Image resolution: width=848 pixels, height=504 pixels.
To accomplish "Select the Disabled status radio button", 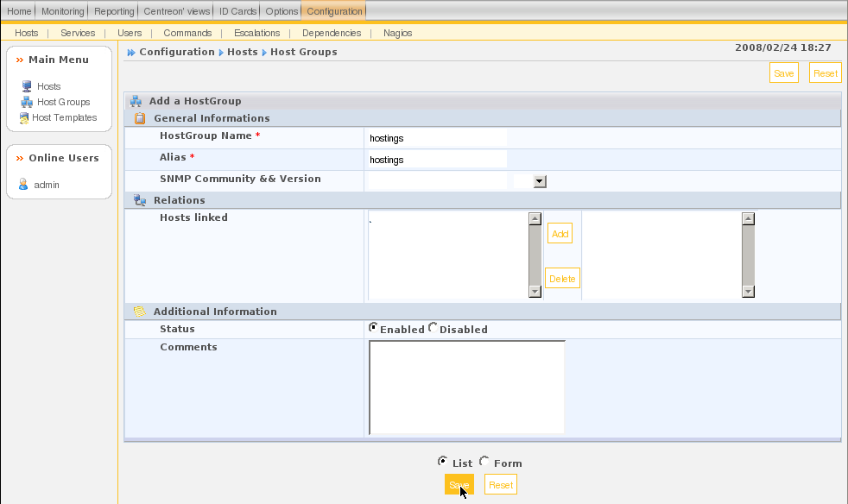I will [x=433, y=327].
